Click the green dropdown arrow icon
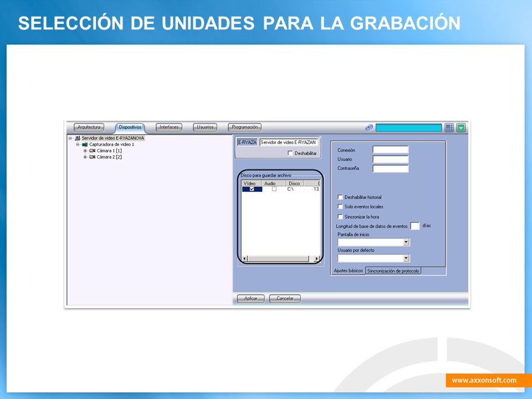The width and height of the screenshot is (532, 399). pos(461,127)
